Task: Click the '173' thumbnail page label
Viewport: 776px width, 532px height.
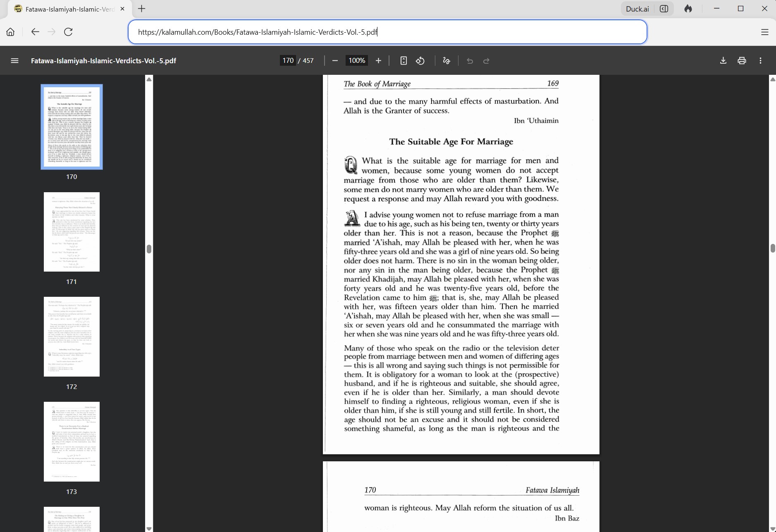Action: [72, 491]
